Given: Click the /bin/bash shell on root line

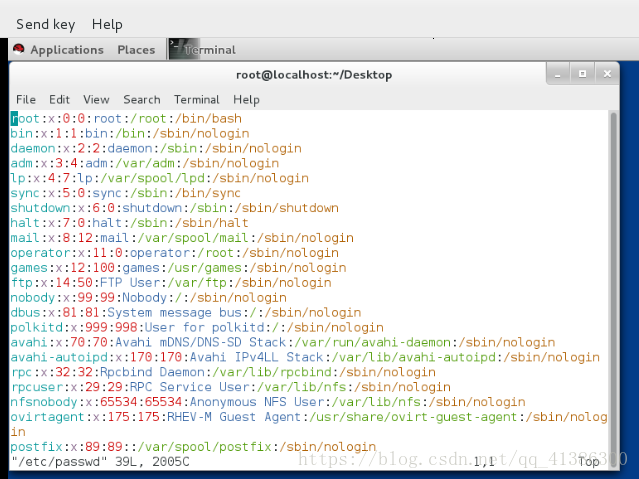Looking at the screenshot, I should [x=208, y=119].
